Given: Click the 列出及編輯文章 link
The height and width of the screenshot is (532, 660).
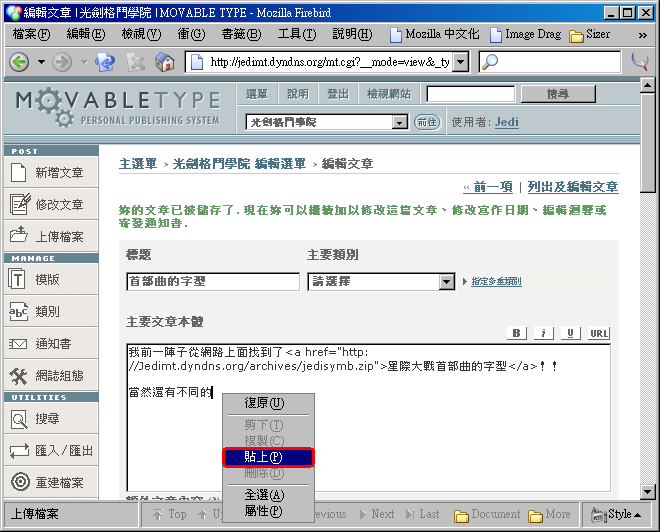Looking at the screenshot, I should (x=573, y=186).
